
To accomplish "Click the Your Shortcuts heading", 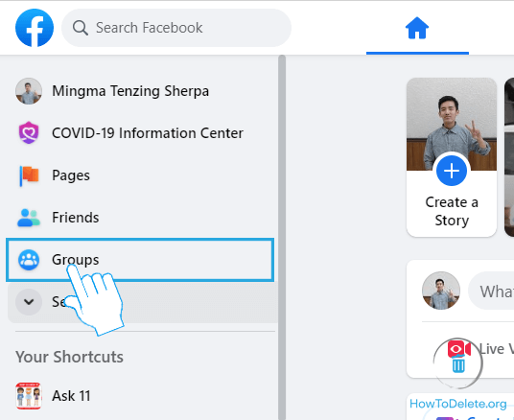I will point(69,357).
